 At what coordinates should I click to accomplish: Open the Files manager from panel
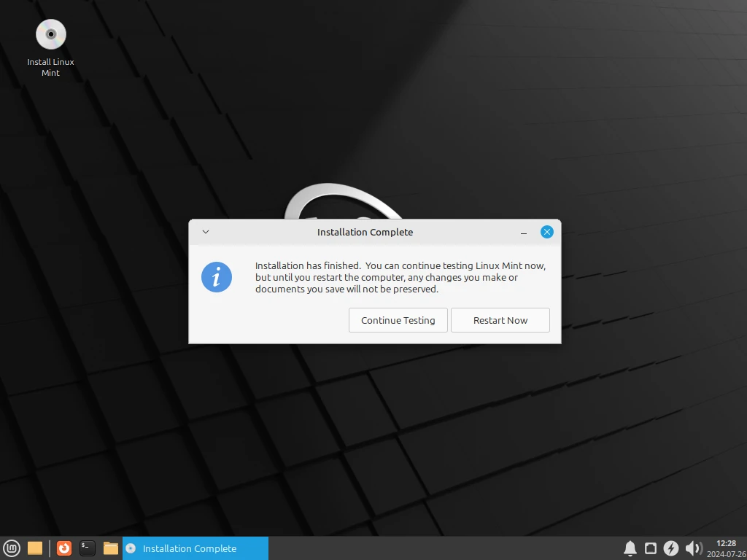pos(111,548)
